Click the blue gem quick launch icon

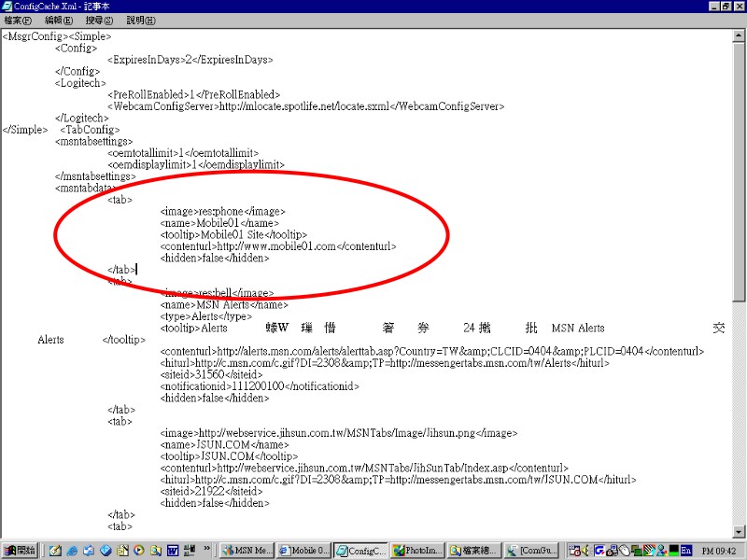pyautogui.click(x=106, y=551)
